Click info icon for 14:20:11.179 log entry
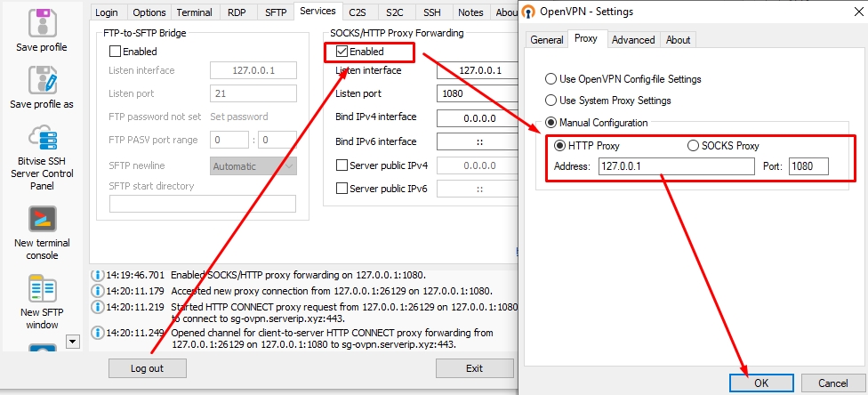 tap(98, 291)
